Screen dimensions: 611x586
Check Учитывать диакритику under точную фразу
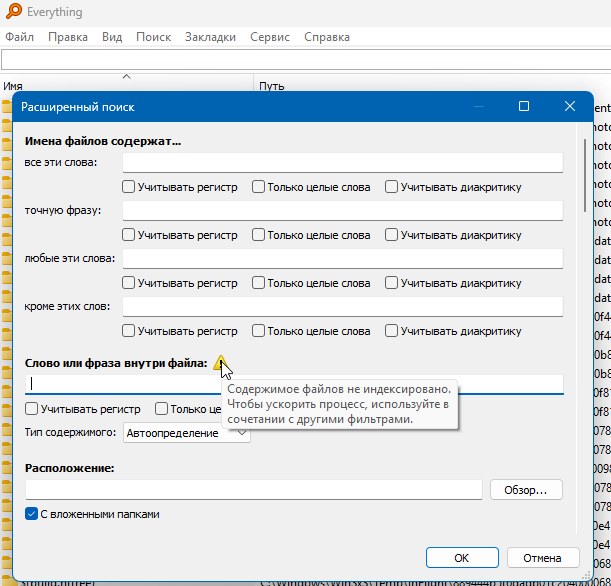391,235
